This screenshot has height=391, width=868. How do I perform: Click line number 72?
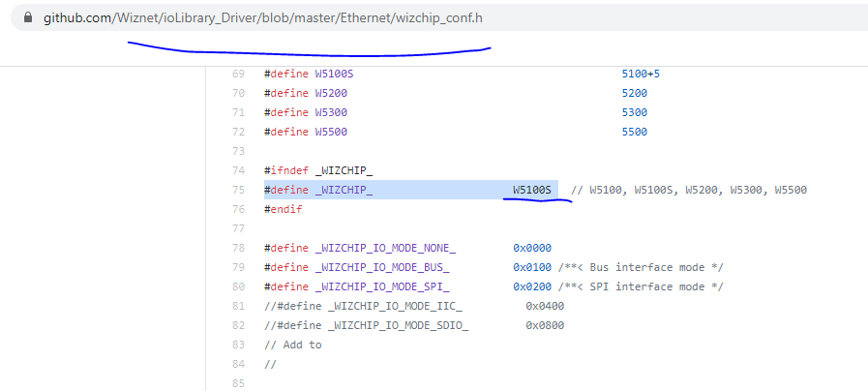click(239, 132)
